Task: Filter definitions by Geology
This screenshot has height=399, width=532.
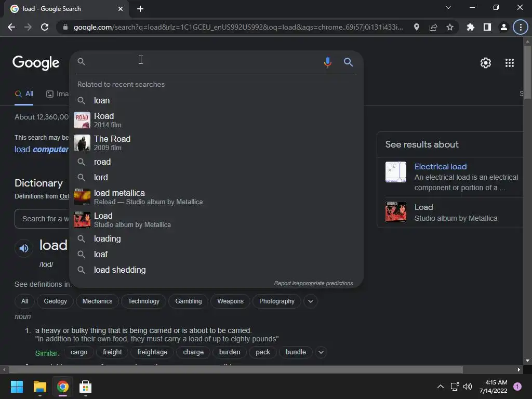Action: [x=55, y=301]
